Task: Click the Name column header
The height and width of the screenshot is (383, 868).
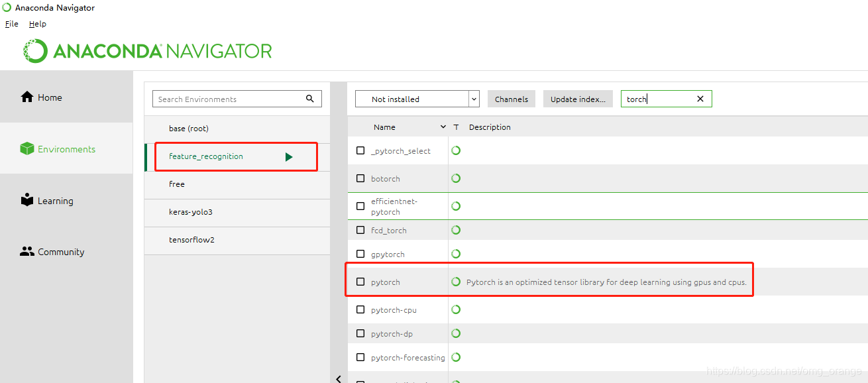Action: (x=384, y=127)
